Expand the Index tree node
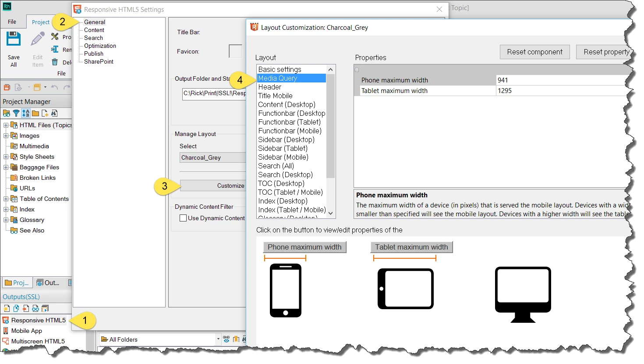The width and height of the screenshot is (644, 364). (6, 209)
